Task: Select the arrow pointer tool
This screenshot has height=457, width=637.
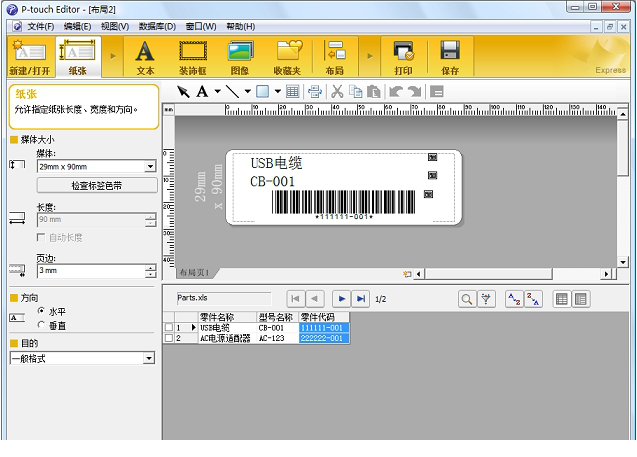Action: [183, 92]
